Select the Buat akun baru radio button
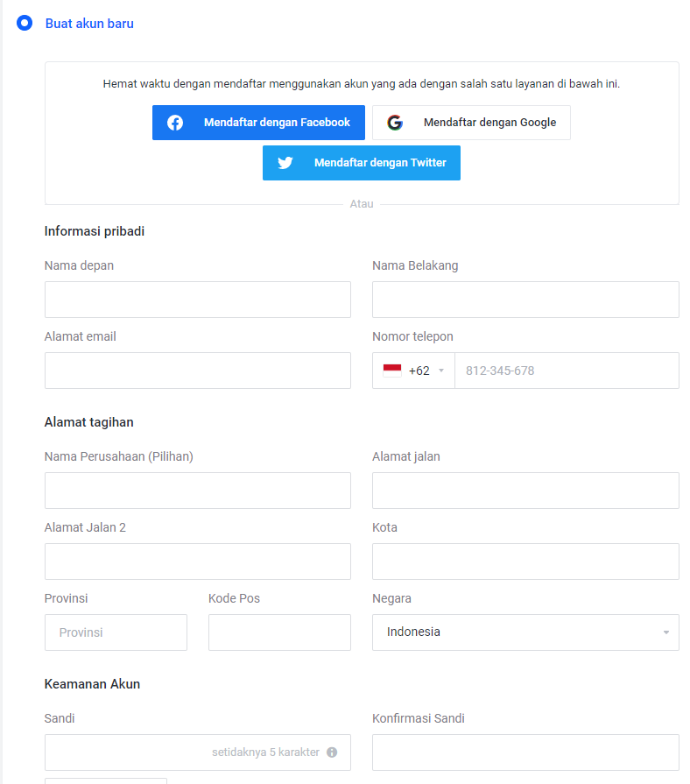The image size is (690, 784). tap(25, 24)
